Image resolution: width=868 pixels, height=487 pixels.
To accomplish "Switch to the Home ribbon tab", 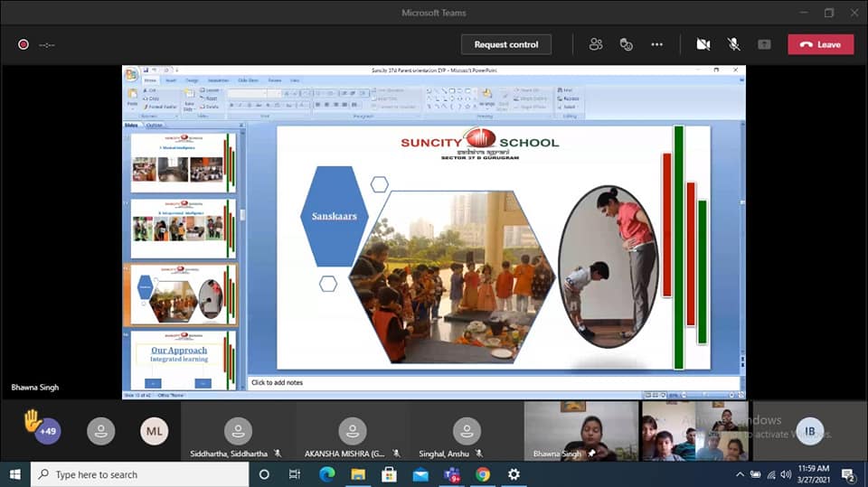I will (x=150, y=80).
